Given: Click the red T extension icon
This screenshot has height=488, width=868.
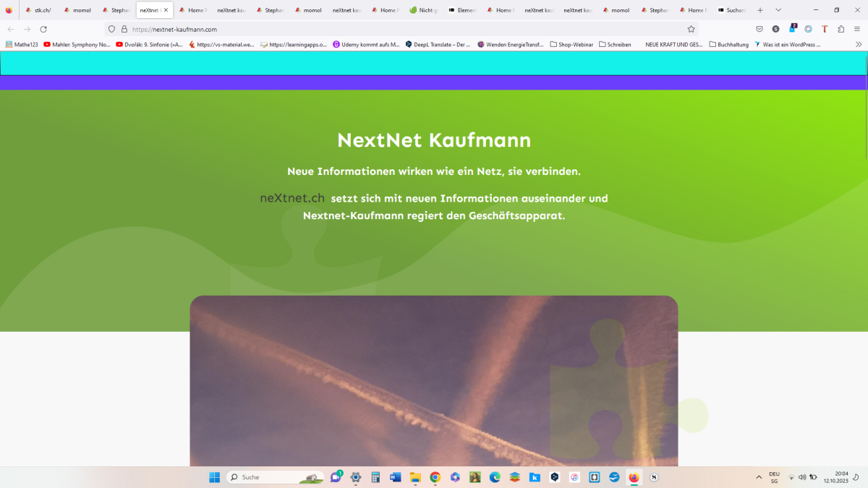Looking at the screenshot, I should coord(824,29).
